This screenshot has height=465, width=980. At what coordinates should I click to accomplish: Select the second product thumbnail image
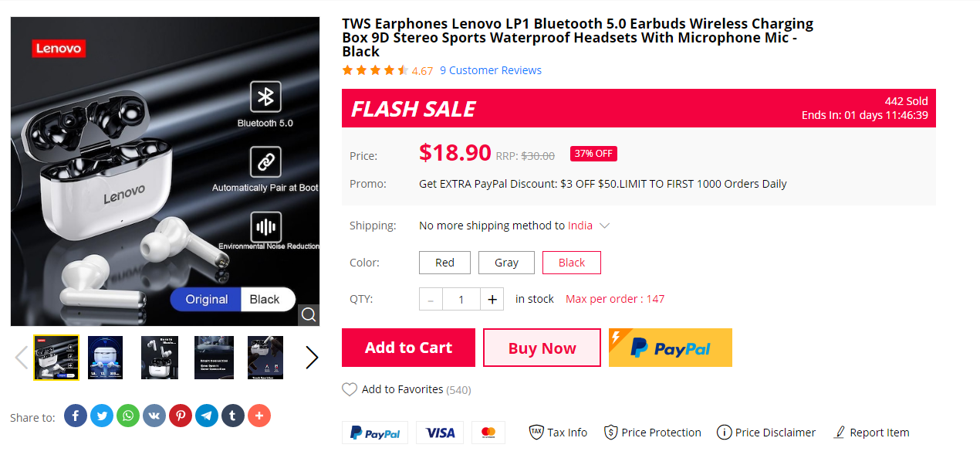point(105,358)
